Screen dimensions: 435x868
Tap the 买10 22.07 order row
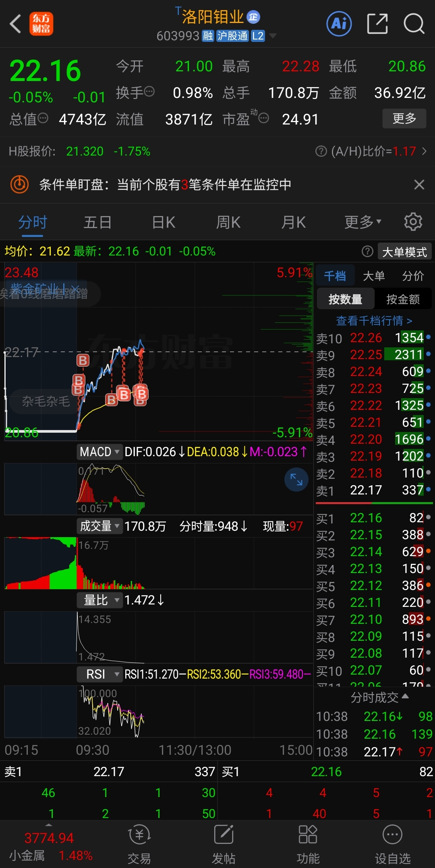(x=374, y=670)
